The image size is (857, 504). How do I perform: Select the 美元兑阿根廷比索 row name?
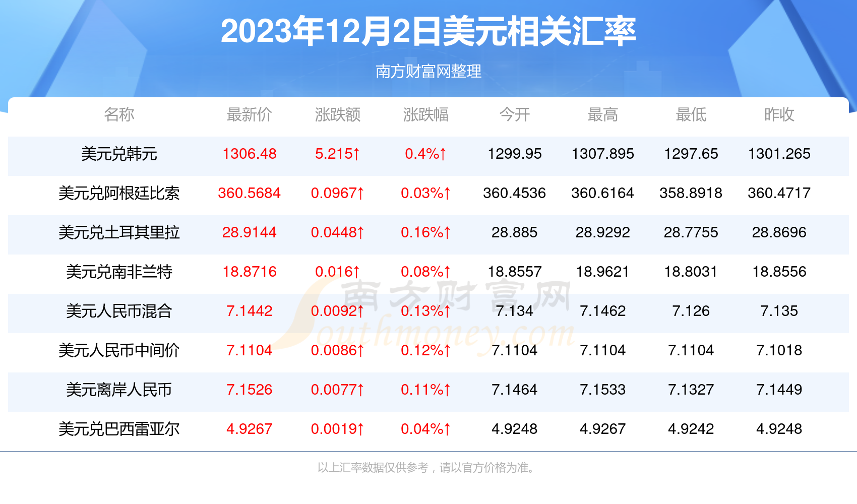119,193
